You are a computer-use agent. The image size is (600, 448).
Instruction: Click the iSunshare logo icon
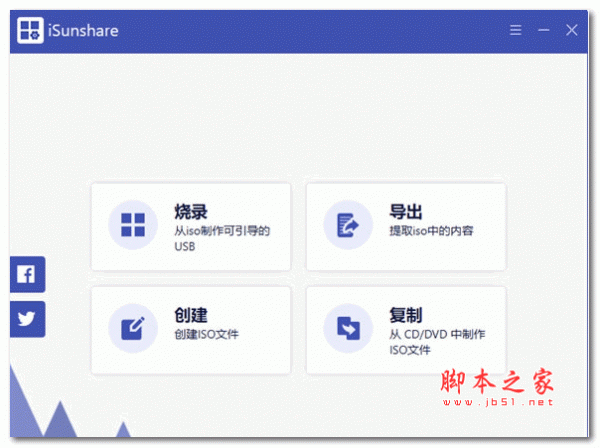click(x=30, y=30)
